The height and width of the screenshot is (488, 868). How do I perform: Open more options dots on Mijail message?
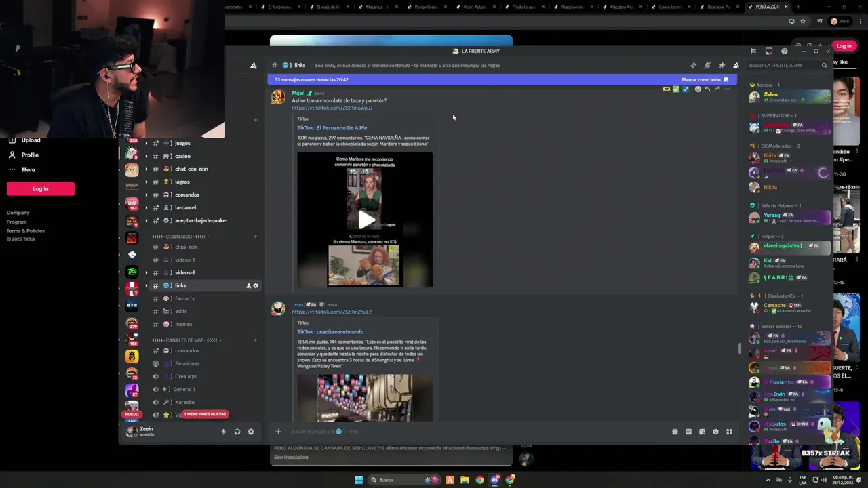pos(726,89)
